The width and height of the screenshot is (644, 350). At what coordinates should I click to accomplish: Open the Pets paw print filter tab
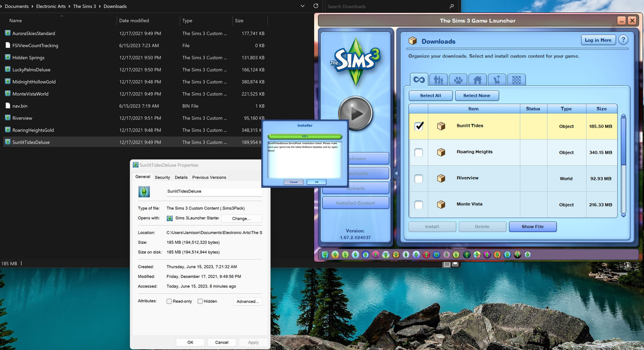coord(458,80)
